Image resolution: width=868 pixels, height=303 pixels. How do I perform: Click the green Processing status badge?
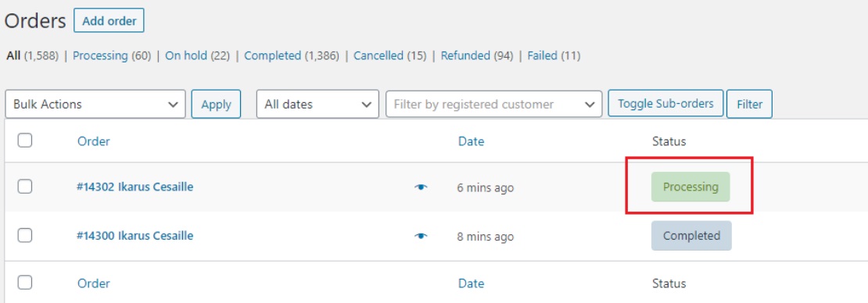(690, 187)
